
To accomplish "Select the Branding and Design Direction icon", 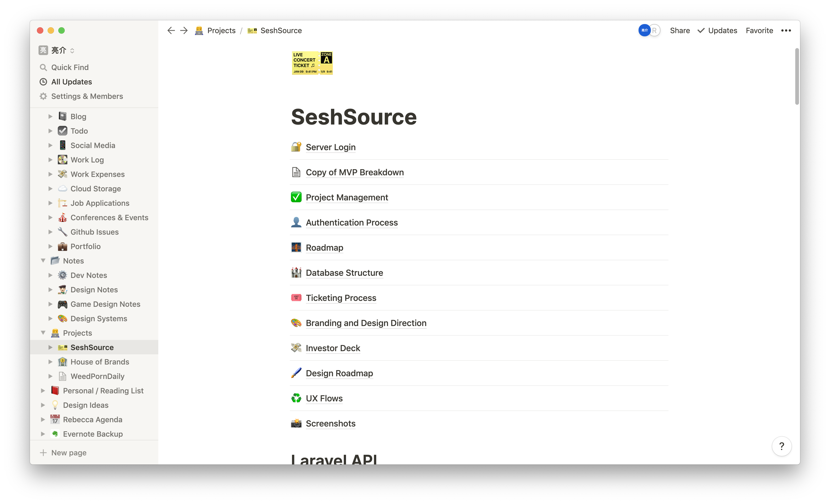I will (296, 323).
